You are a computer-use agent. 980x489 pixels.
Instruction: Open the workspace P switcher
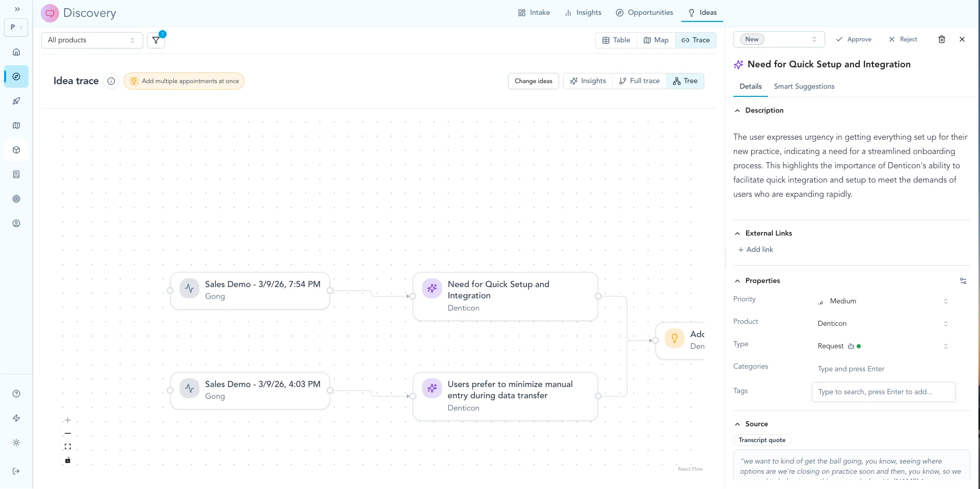pos(16,28)
